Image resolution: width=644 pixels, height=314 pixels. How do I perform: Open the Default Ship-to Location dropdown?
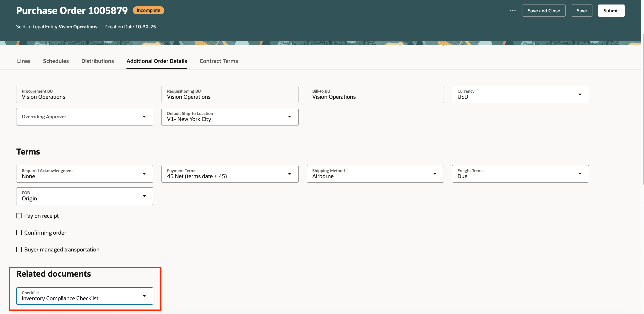(290, 117)
